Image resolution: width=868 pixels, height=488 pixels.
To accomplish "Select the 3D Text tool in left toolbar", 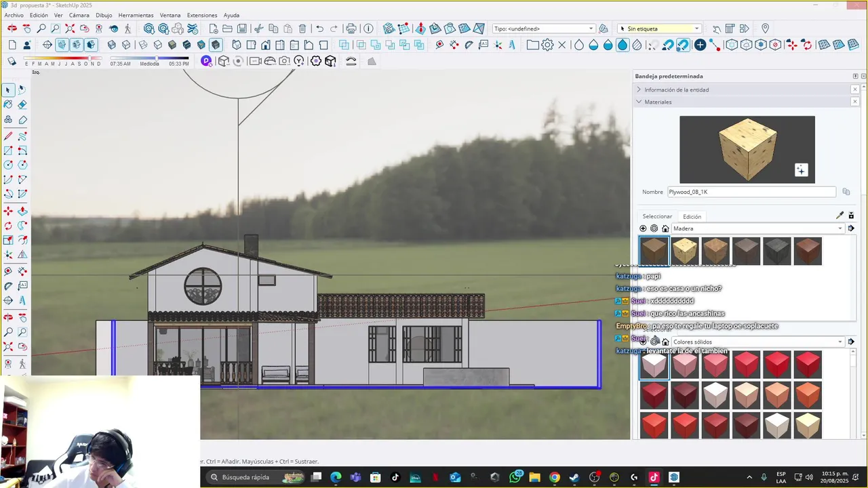I will tap(22, 300).
